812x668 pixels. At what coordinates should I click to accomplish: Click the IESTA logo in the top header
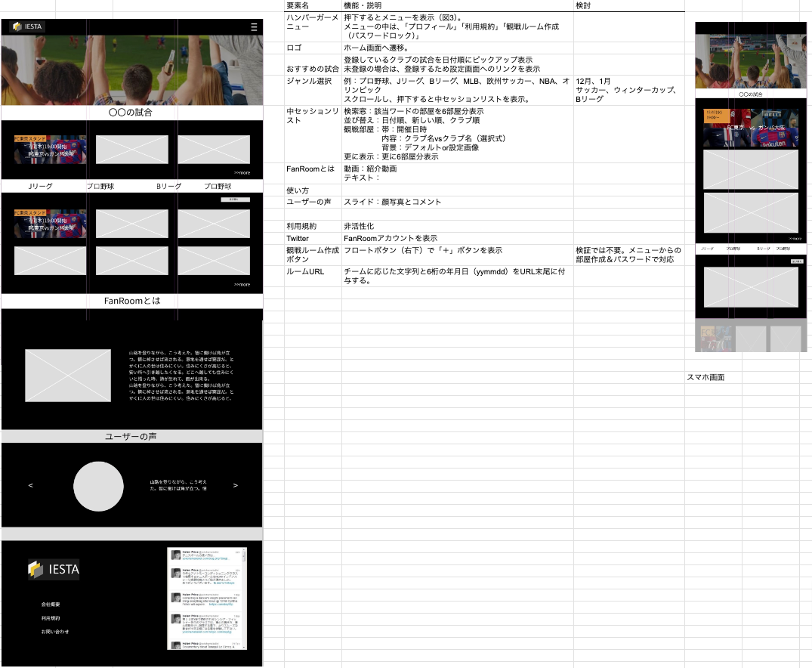click(x=27, y=26)
